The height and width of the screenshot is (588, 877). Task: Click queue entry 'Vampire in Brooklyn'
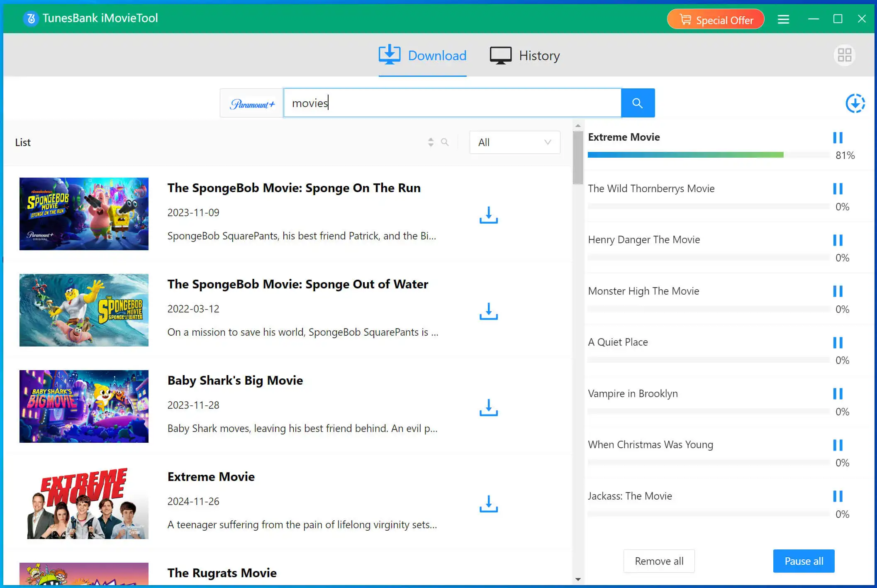(633, 393)
